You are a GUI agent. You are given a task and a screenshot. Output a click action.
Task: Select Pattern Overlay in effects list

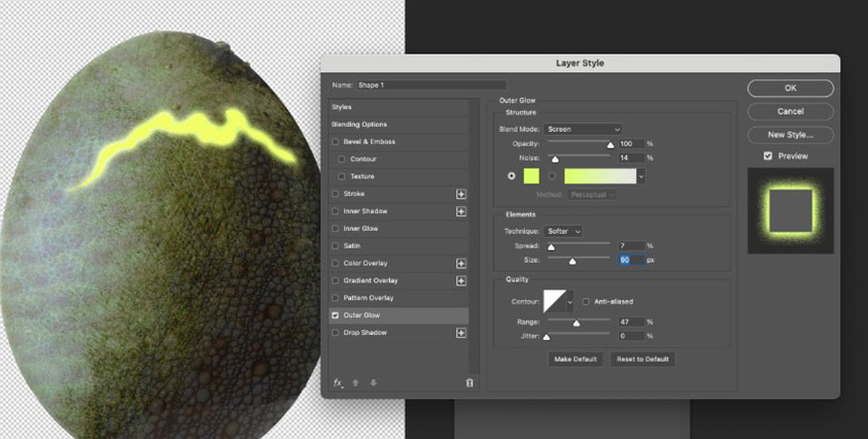(399, 298)
